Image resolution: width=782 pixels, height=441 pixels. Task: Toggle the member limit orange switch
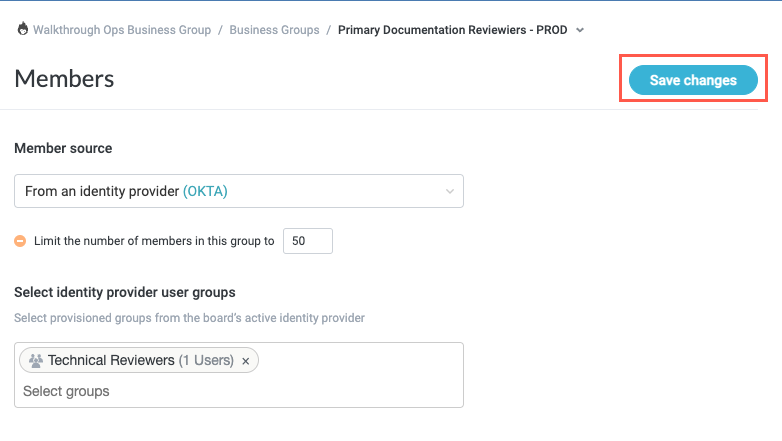[20, 241]
